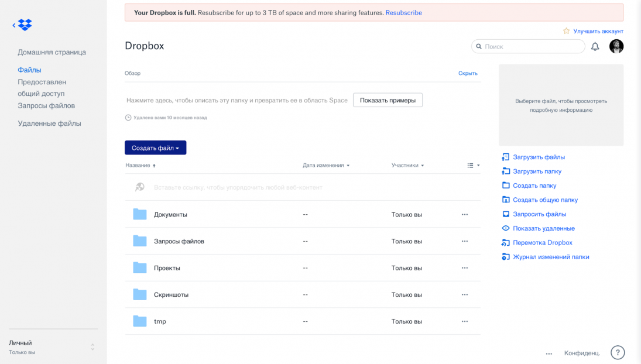641x364 pixels.
Task: Click the Перемотка Dropbox rewind icon
Action: pos(506,243)
